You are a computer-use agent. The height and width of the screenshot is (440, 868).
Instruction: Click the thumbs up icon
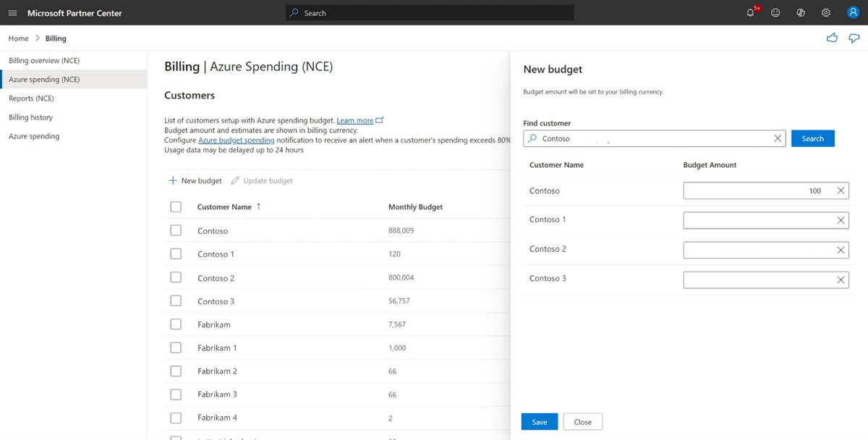tap(832, 38)
